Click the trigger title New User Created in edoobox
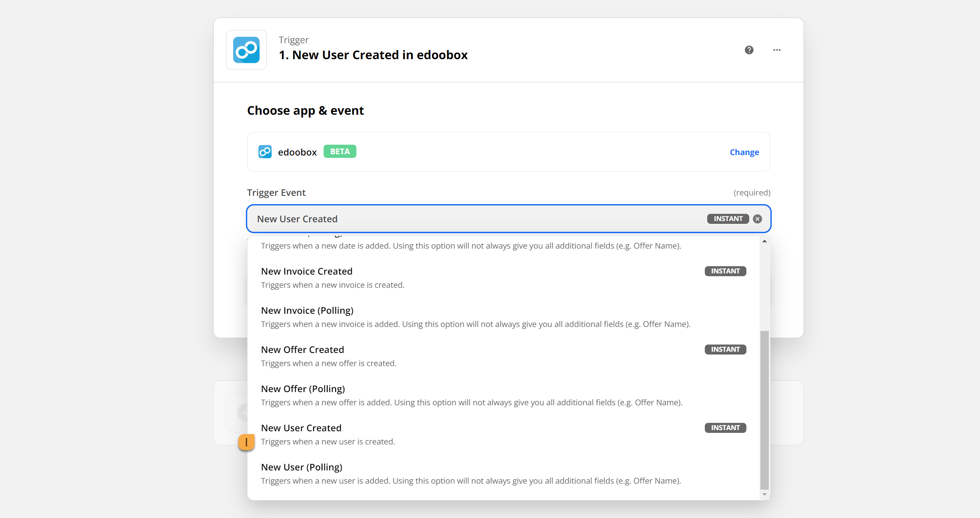Image resolution: width=980 pixels, height=518 pixels. click(x=373, y=55)
